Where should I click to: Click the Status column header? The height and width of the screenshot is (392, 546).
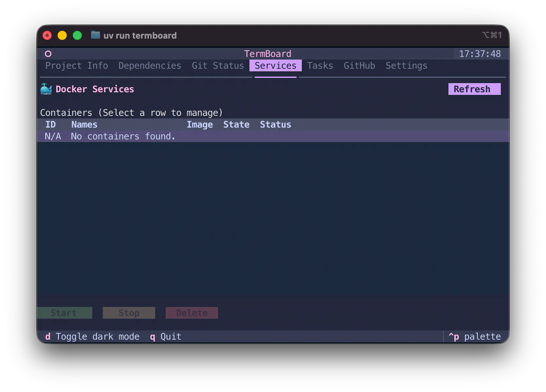click(275, 124)
